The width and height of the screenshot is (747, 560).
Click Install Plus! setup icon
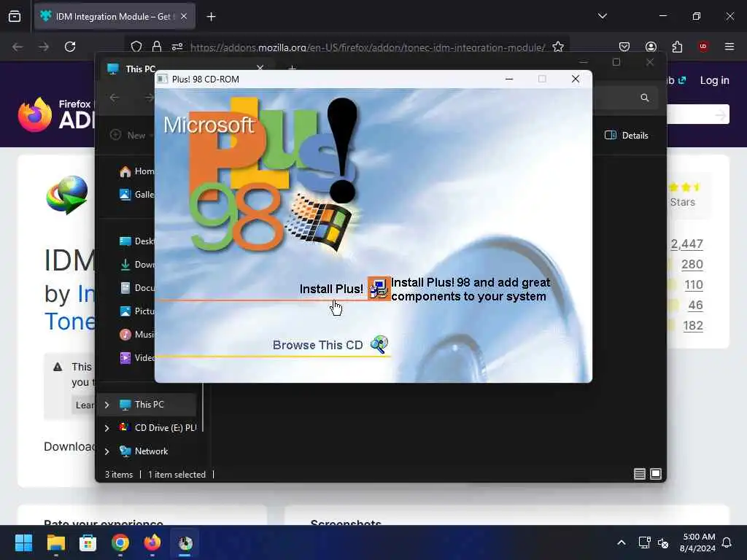pyautogui.click(x=379, y=289)
